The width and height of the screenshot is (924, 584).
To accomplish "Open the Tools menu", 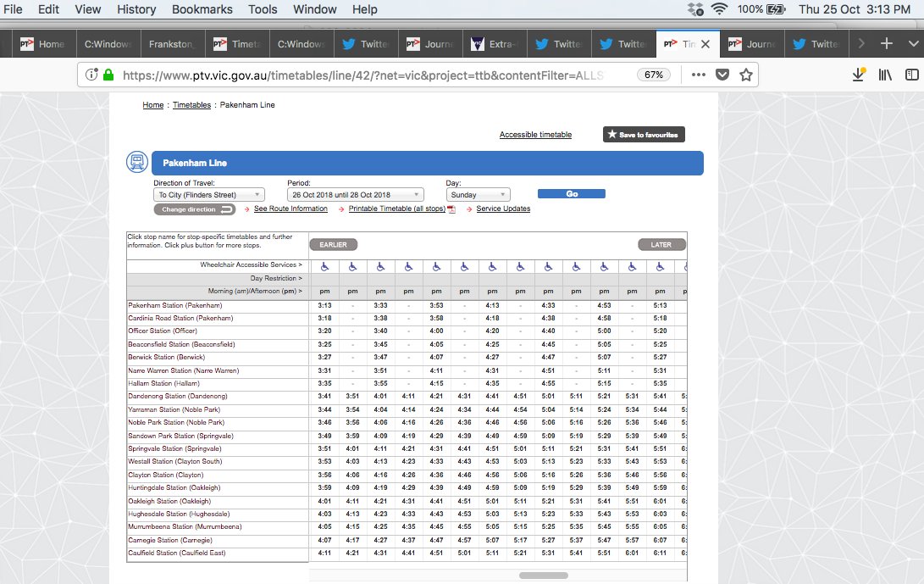I will coord(263,9).
